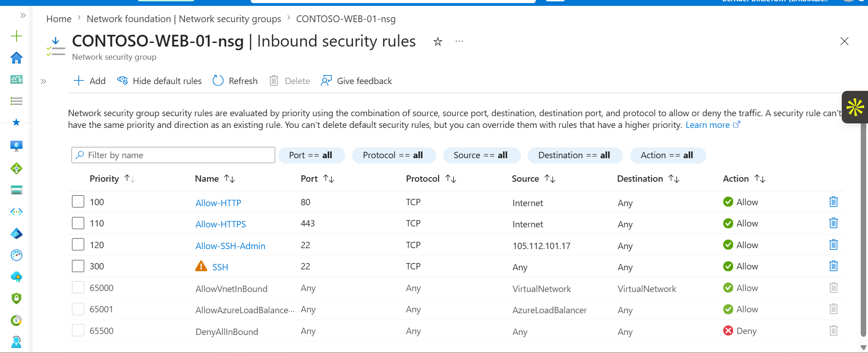The width and height of the screenshot is (868, 353).
Task: Open the Allow-HTTPS rule link
Action: pyautogui.click(x=220, y=224)
